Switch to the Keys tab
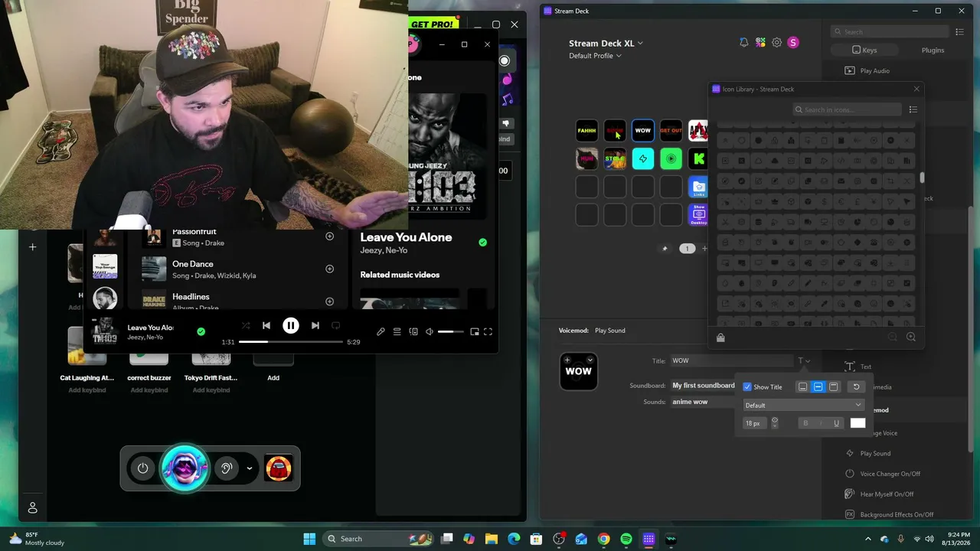Image resolution: width=980 pixels, height=551 pixels. pyautogui.click(x=865, y=51)
